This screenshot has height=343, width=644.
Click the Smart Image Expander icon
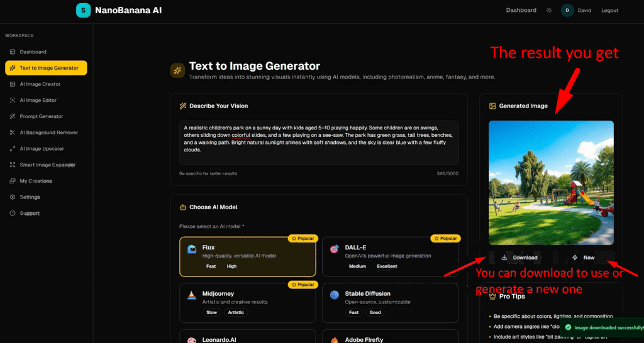(x=13, y=165)
